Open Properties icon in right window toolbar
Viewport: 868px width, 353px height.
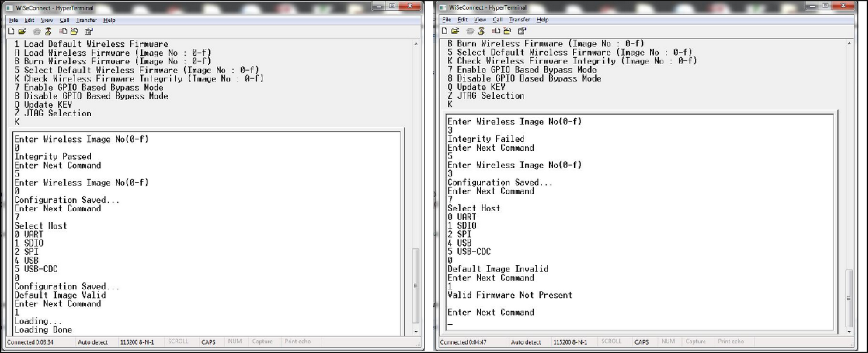pos(522,31)
